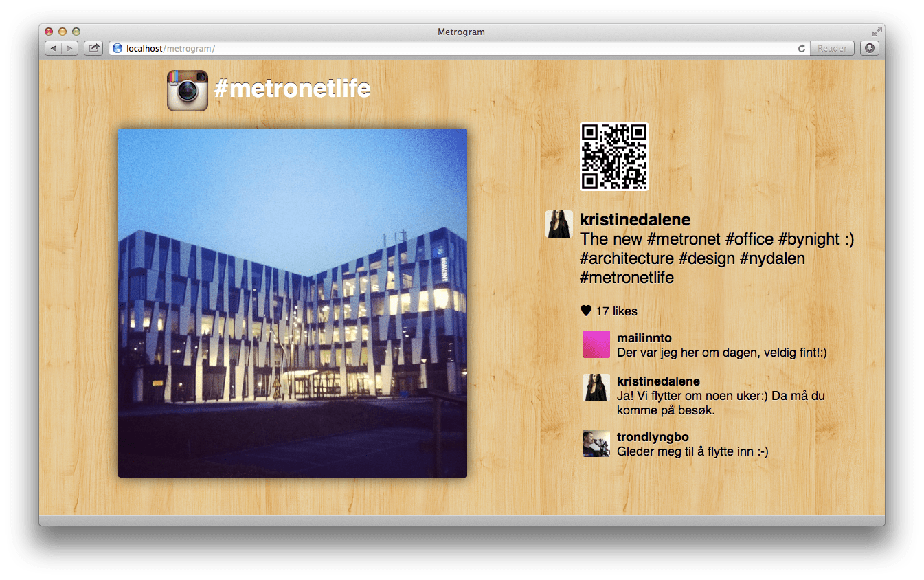Viewport: 924px width, 580px height.
Task: Click the #metronetlife hashtag in the caption
Action: click(627, 278)
